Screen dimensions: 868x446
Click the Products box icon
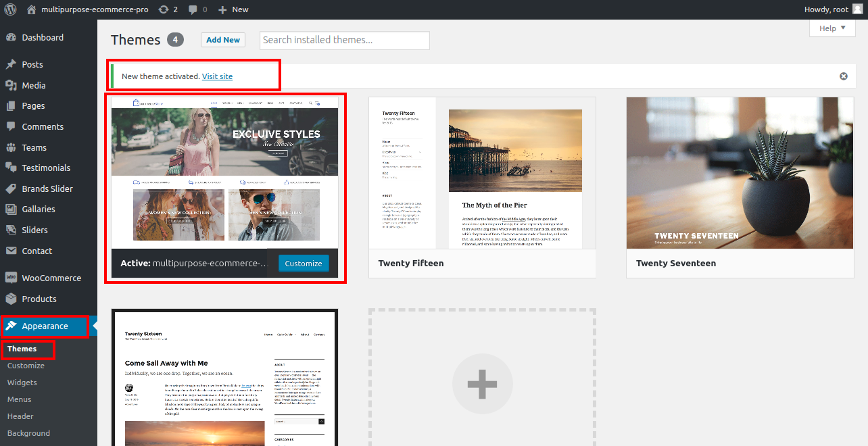coord(11,299)
